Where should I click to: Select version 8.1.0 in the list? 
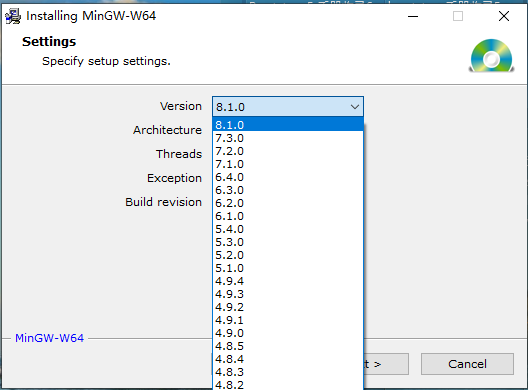point(288,125)
